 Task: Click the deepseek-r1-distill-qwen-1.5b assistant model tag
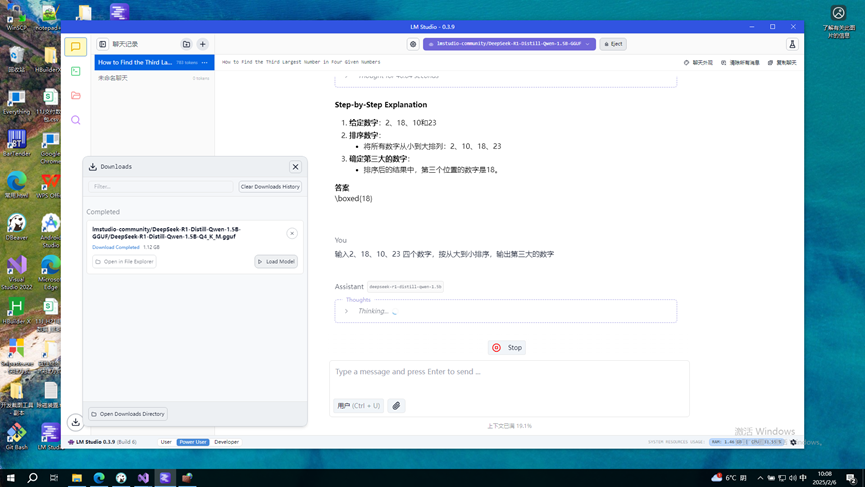tap(405, 287)
